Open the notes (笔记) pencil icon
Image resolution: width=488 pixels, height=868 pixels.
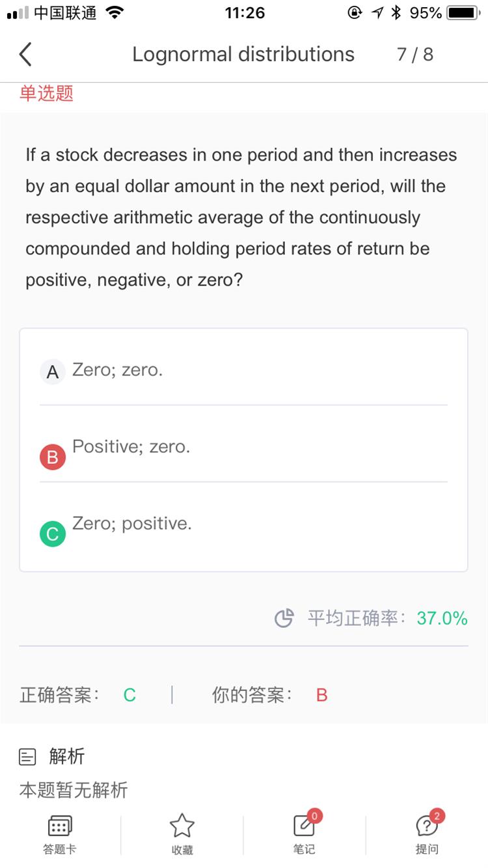click(304, 826)
